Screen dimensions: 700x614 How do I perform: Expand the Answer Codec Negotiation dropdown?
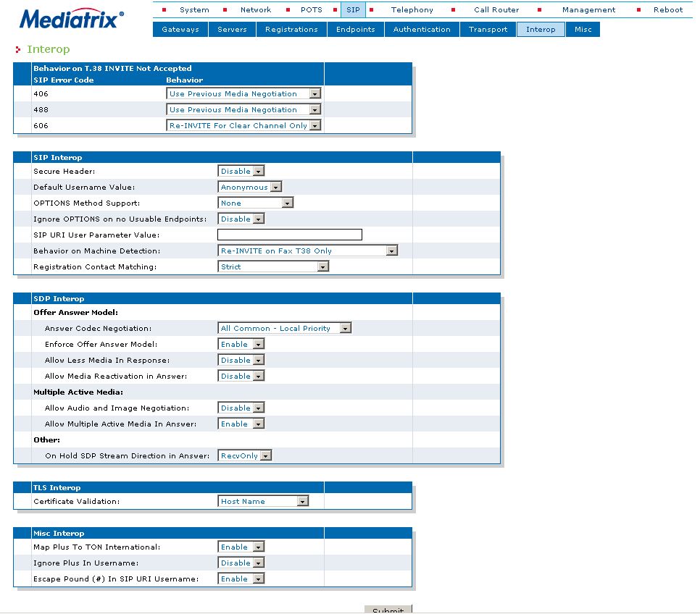(x=284, y=329)
